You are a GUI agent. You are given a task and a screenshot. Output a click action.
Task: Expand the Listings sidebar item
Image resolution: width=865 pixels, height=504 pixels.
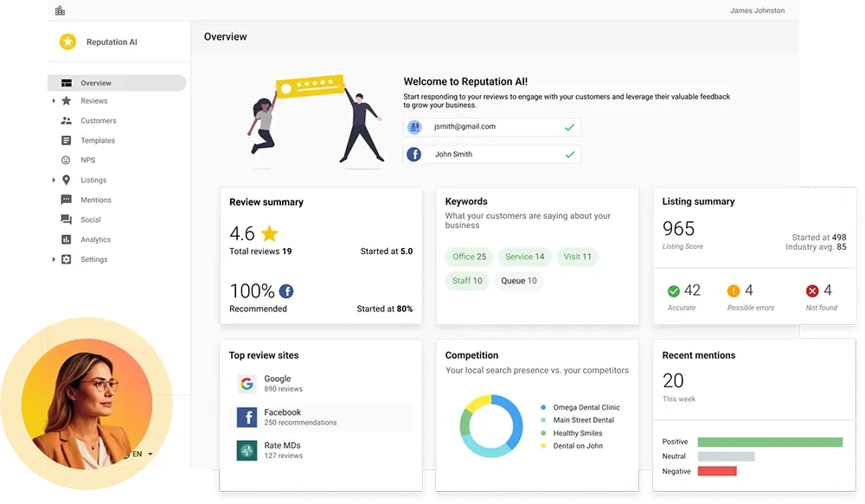[x=54, y=180]
